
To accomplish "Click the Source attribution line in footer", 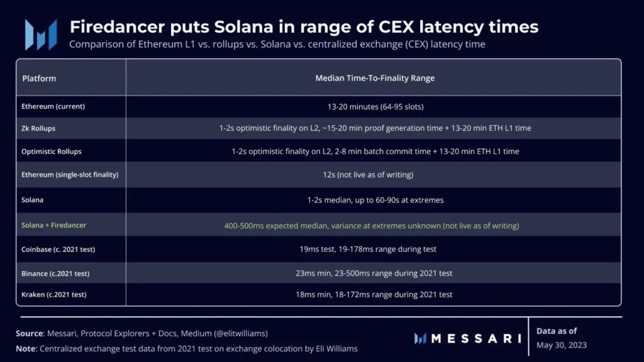I will (x=146, y=333).
